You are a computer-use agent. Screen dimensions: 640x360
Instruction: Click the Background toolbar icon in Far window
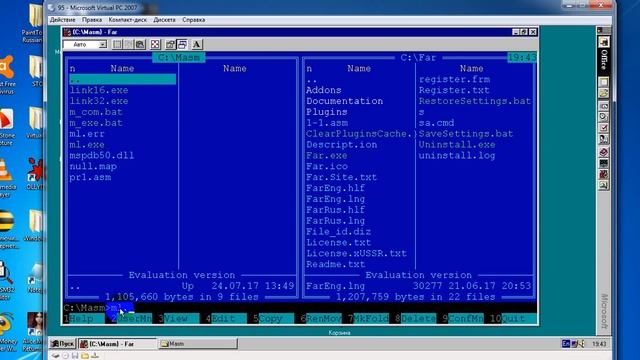point(182,44)
